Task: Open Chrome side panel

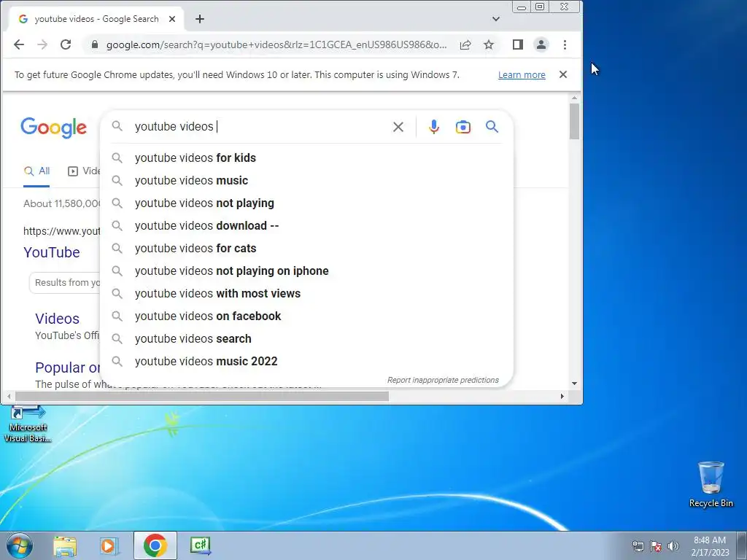Action: pyautogui.click(x=518, y=44)
